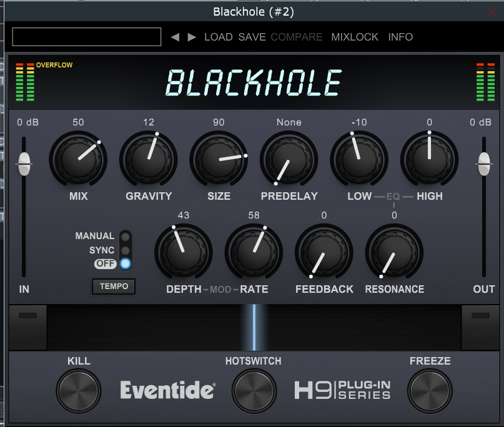Click the SAVE preset button
This screenshot has width=504, height=427.
coord(252,37)
